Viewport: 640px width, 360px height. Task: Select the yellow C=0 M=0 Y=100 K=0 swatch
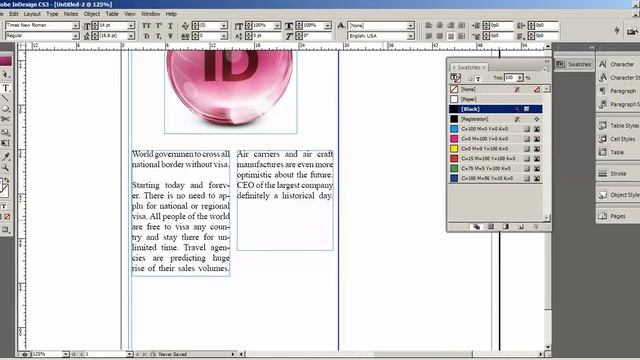tap(496, 149)
